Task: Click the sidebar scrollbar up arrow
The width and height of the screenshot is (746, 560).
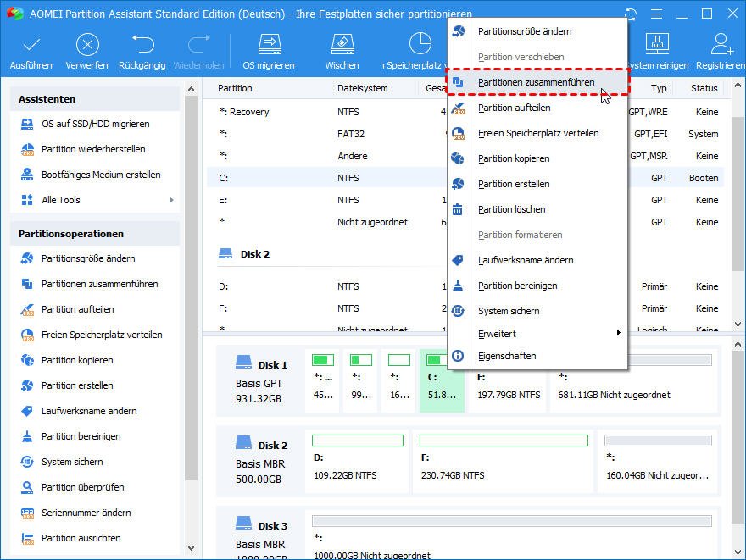Action: click(x=192, y=89)
